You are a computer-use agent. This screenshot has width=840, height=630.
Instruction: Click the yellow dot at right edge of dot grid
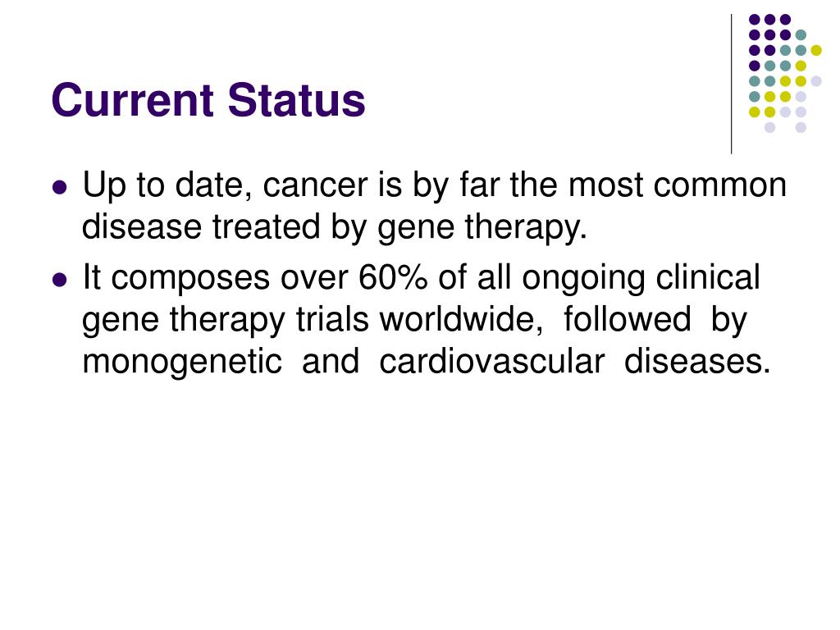pyautogui.click(x=816, y=50)
